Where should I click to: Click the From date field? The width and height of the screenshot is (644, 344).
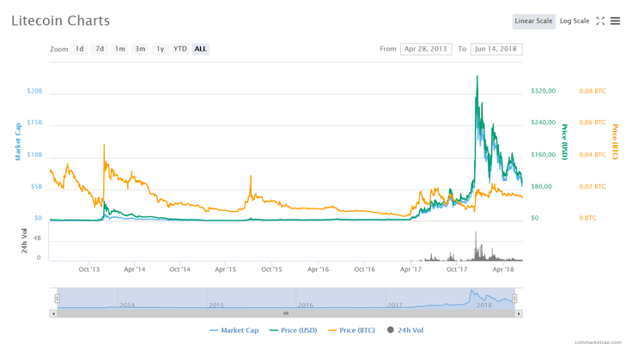pos(426,49)
